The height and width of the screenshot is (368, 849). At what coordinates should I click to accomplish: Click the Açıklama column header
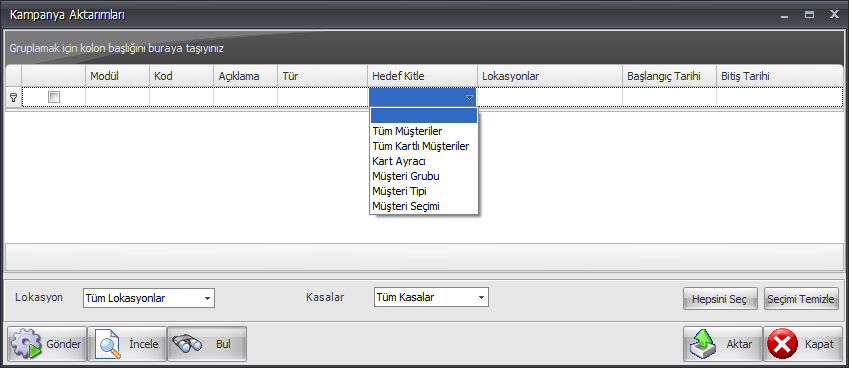[x=246, y=76]
